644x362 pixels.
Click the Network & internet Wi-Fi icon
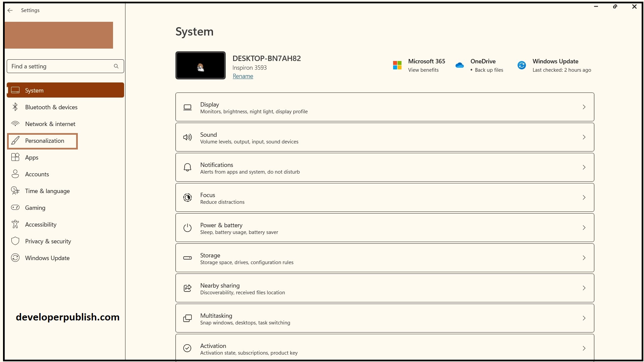pyautogui.click(x=15, y=124)
